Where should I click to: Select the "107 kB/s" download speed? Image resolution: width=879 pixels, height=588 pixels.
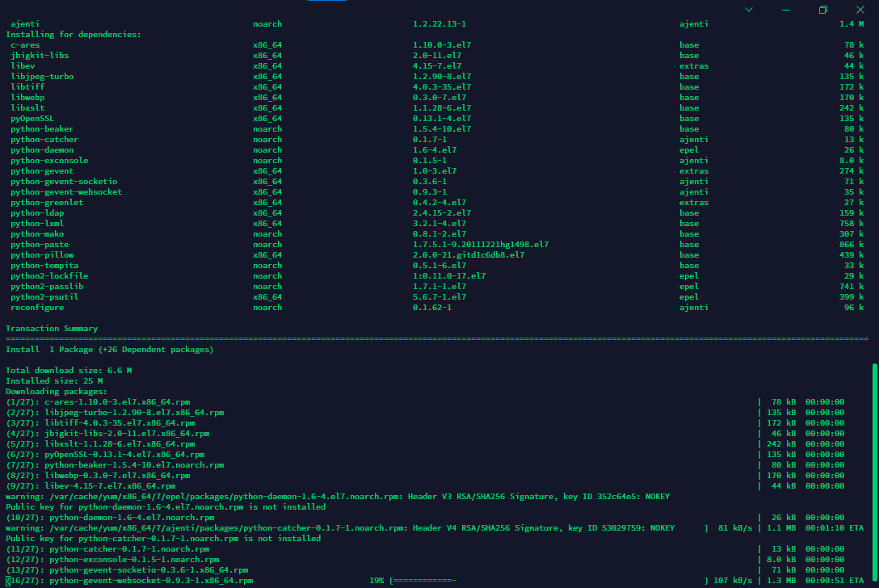(x=733, y=581)
